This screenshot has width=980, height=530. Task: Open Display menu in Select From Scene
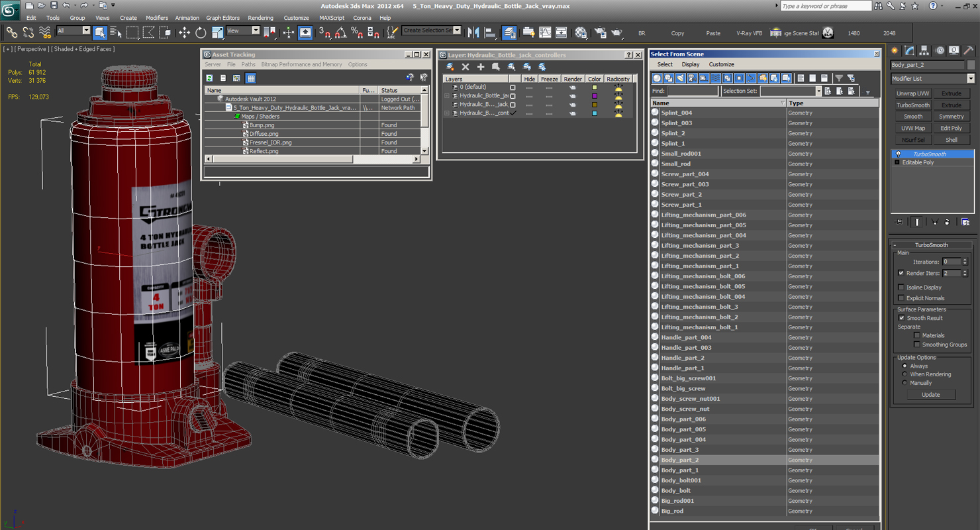[x=691, y=64]
